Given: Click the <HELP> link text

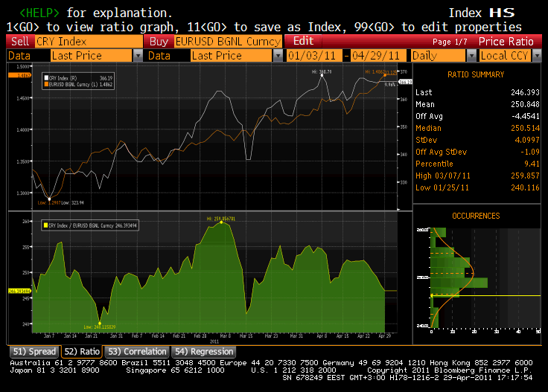Looking at the screenshot, I should (39, 13).
